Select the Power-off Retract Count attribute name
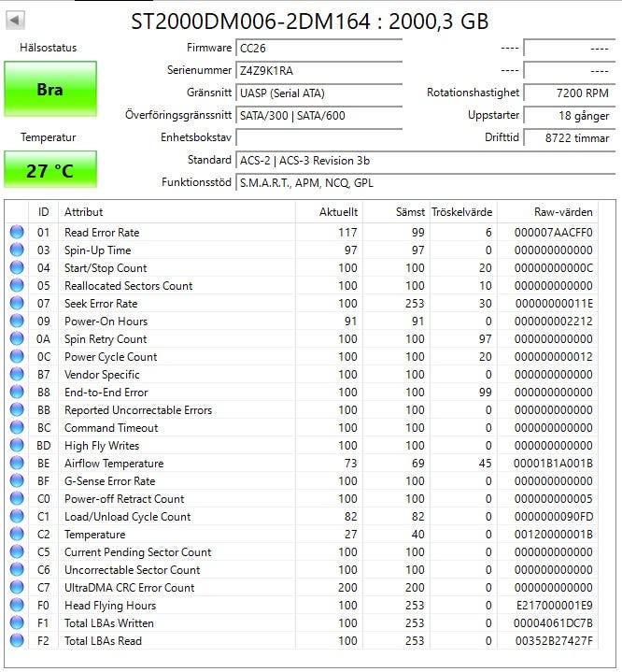 click(x=124, y=499)
